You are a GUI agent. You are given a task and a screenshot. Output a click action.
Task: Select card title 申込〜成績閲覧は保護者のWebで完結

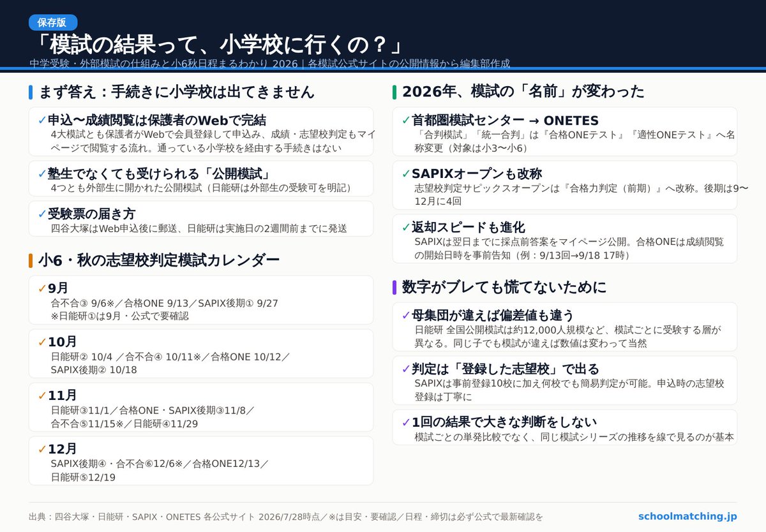(157, 121)
